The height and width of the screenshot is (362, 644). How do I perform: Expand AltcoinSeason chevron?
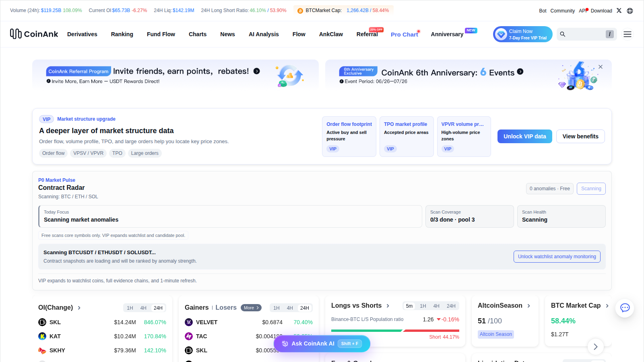pos(529,306)
